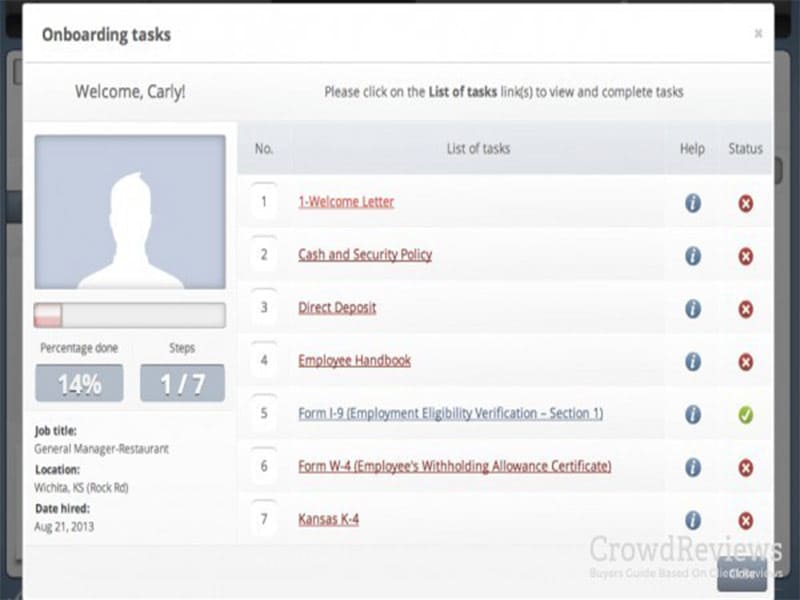Open the Direct Deposit task
This screenshot has width=800, height=600.
click(x=337, y=308)
